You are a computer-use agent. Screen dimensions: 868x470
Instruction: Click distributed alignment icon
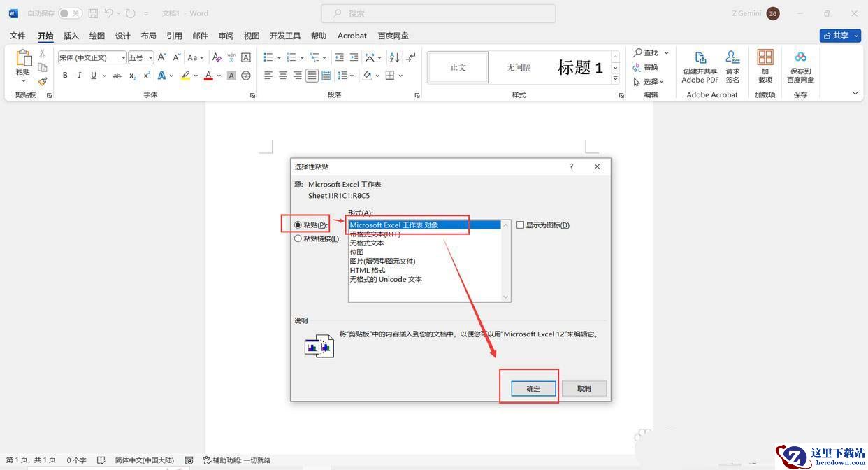coord(326,76)
